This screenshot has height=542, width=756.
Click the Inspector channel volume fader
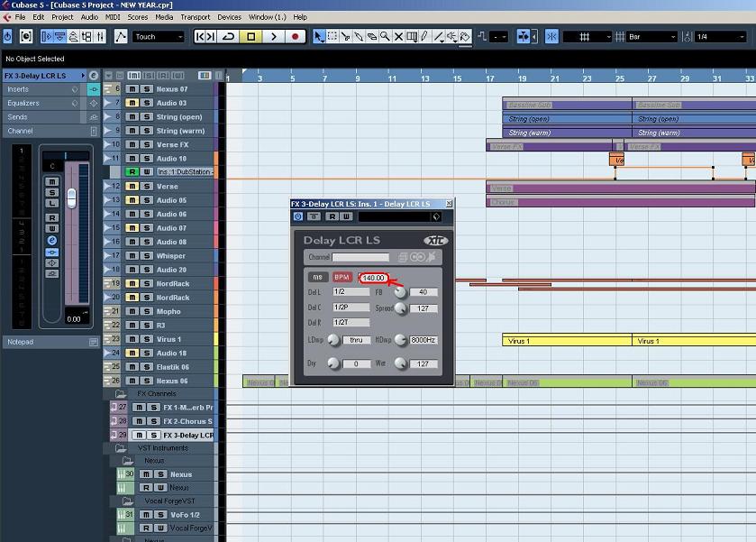[x=71, y=198]
